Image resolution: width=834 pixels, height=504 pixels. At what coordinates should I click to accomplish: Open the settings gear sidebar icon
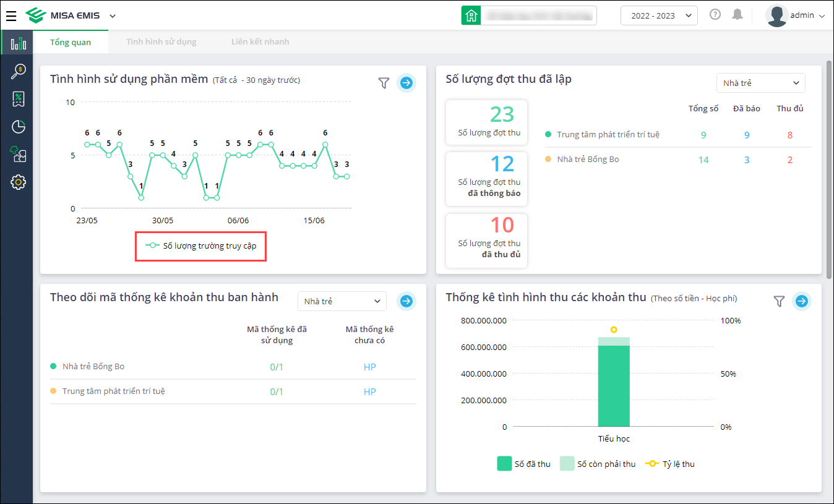coord(18,182)
